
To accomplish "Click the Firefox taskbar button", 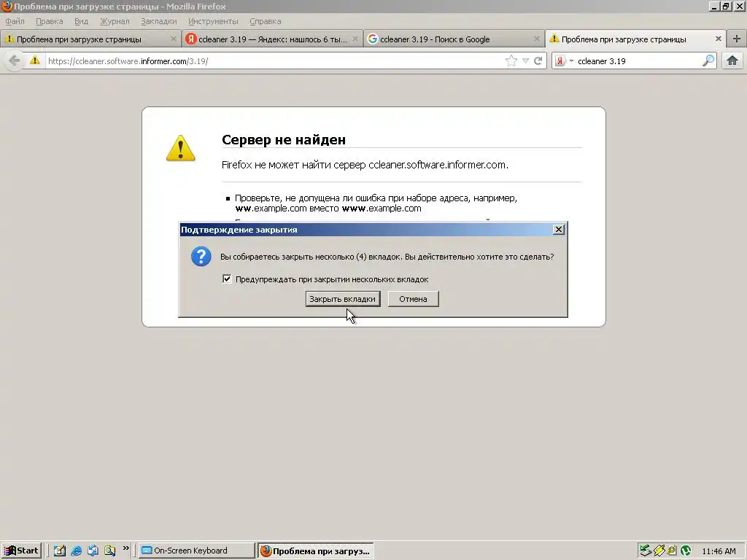I will pos(316,551).
